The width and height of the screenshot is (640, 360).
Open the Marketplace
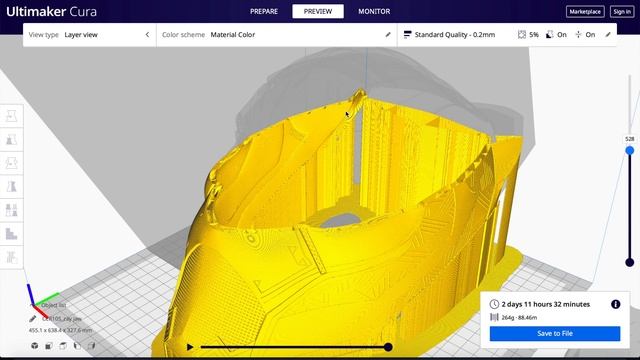click(x=585, y=11)
